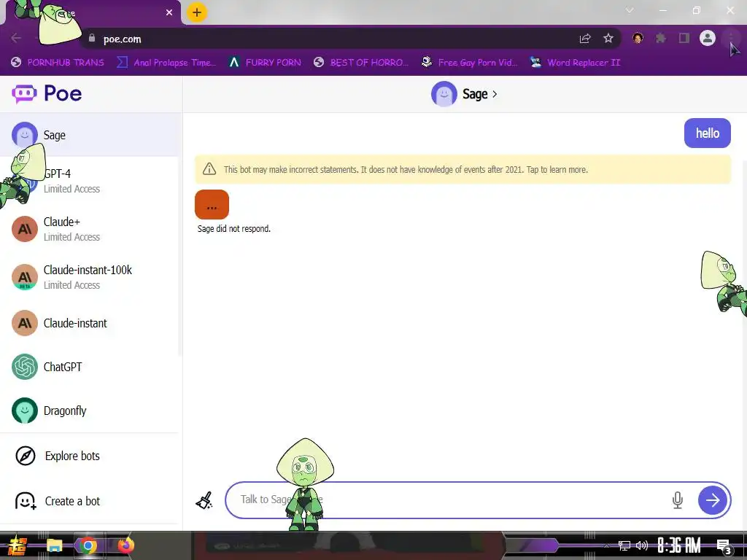Toggle the browser side panel
The image size is (747, 560).
click(x=684, y=38)
